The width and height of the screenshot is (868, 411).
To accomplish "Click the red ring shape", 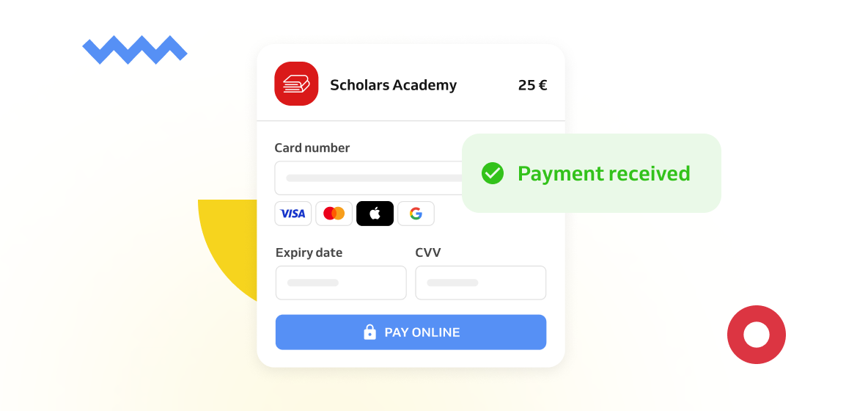I will tap(756, 335).
